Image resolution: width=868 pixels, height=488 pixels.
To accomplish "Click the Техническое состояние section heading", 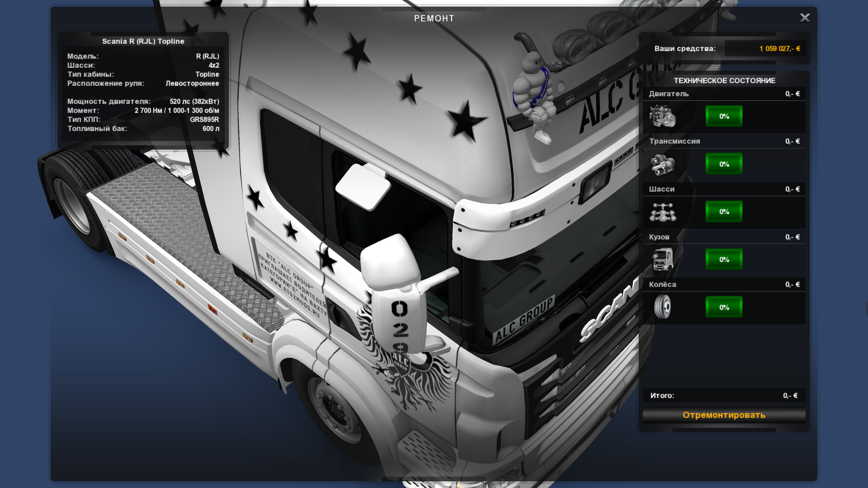I will coord(724,81).
